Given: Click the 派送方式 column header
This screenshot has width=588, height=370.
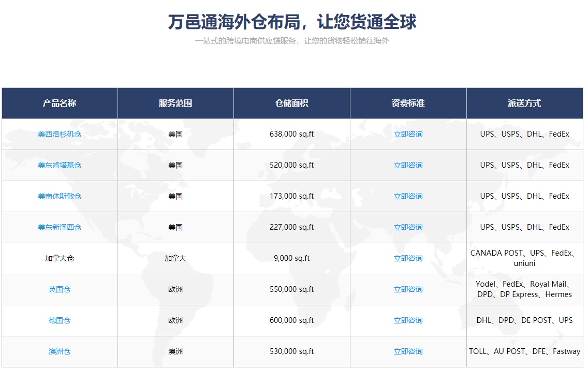Looking at the screenshot, I should pyautogui.click(x=525, y=103).
